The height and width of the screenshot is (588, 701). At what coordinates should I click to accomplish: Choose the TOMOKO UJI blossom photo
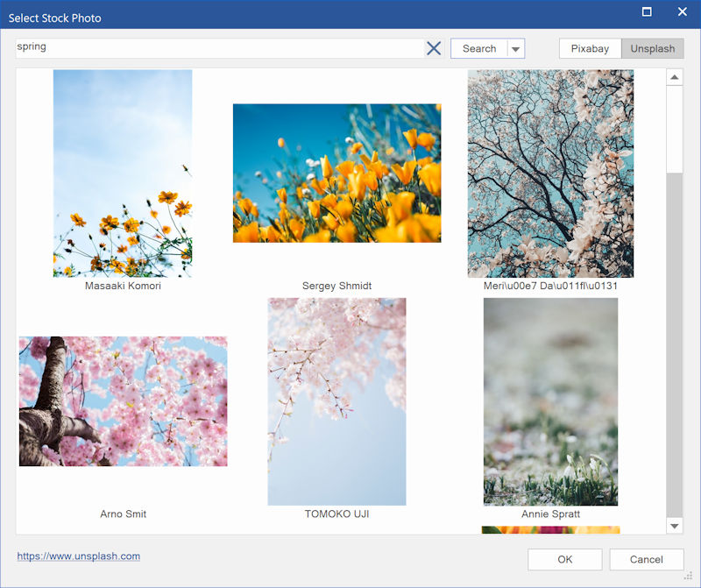[x=336, y=400]
